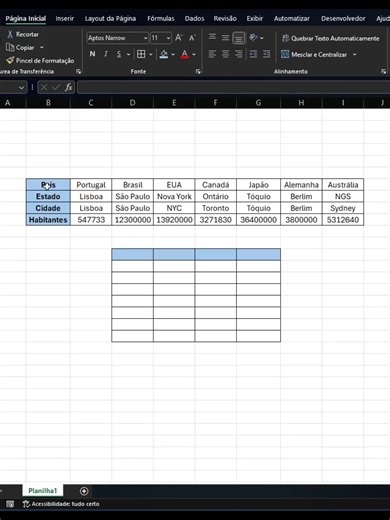Select column H header
The height and width of the screenshot is (520, 390).
coord(301,103)
